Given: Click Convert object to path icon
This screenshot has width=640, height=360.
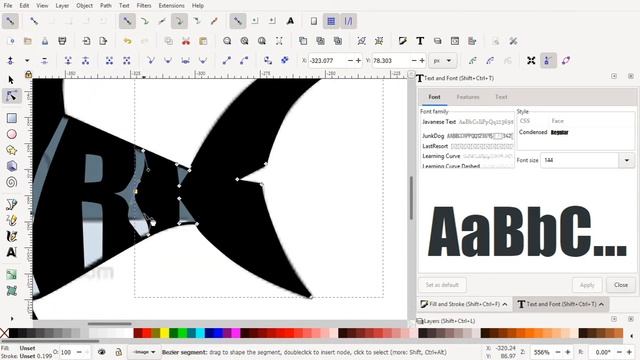Looking at the screenshot, I should click(268, 61).
